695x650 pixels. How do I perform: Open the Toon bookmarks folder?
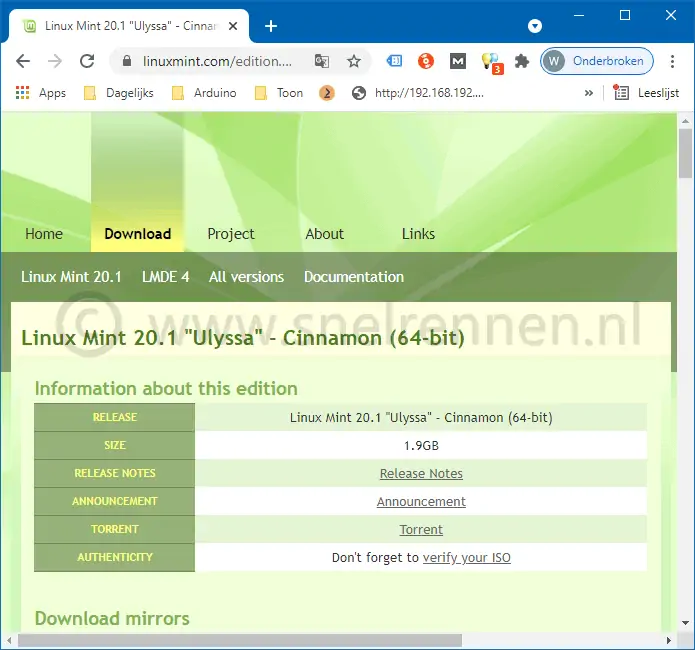[279, 93]
